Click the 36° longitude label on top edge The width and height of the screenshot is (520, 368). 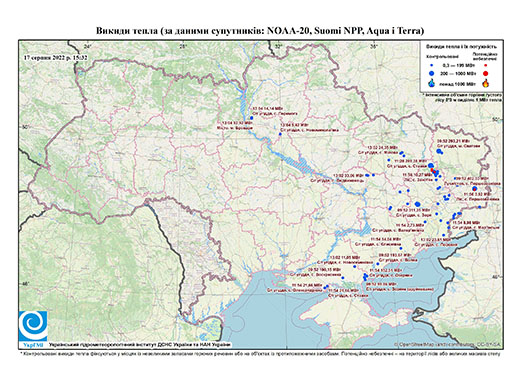pos(374,46)
